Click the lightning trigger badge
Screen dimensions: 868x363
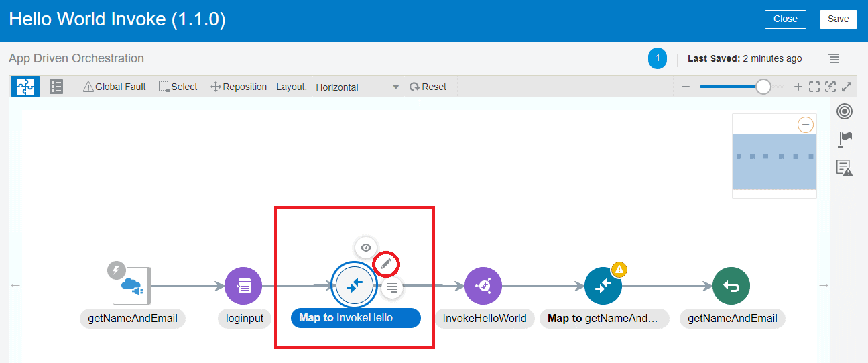pos(117,271)
